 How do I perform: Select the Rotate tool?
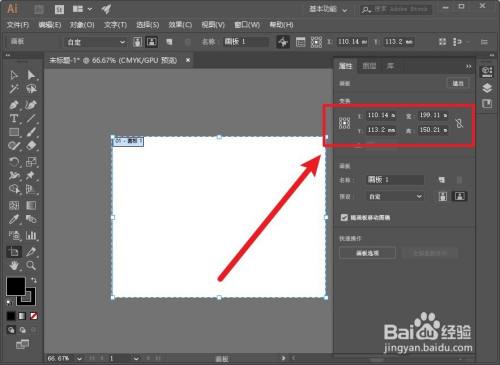click(14, 162)
